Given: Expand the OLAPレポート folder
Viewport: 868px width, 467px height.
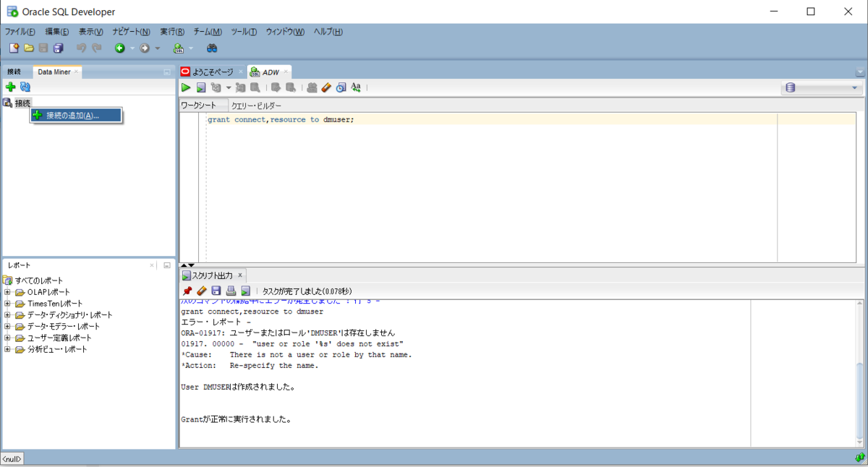Looking at the screenshot, I should (7, 292).
